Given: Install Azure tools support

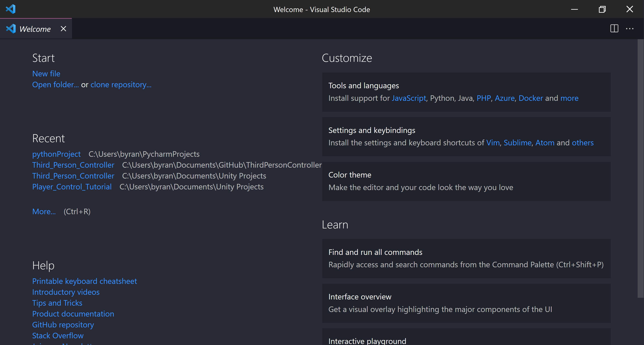Looking at the screenshot, I should pos(505,98).
